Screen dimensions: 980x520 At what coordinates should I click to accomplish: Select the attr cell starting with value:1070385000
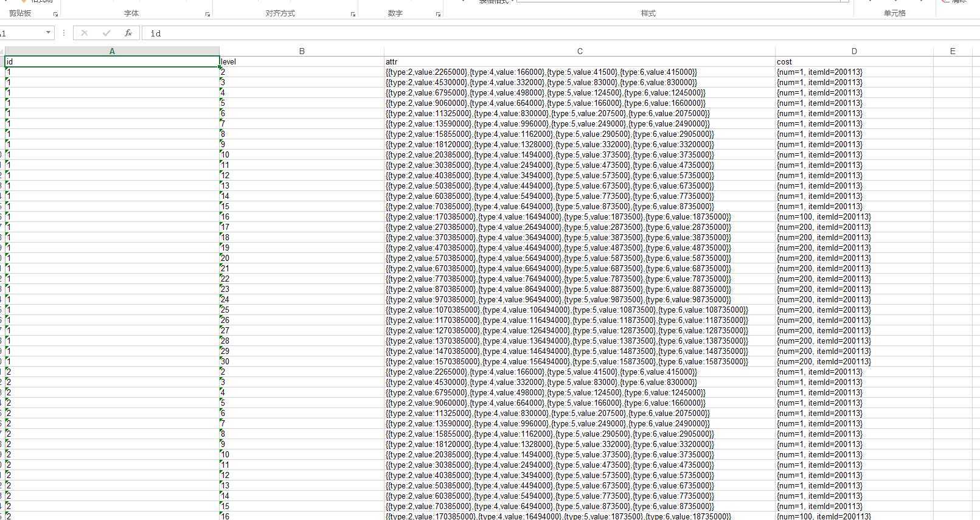[580, 310]
